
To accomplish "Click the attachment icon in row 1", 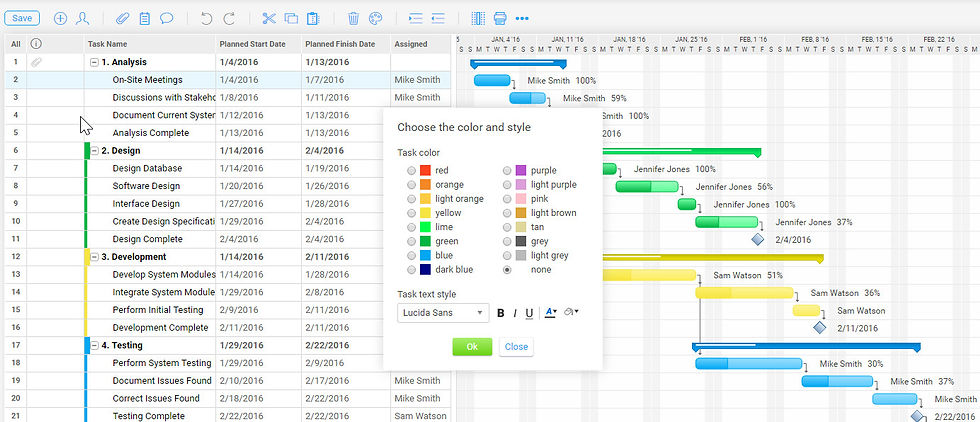I will point(36,62).
